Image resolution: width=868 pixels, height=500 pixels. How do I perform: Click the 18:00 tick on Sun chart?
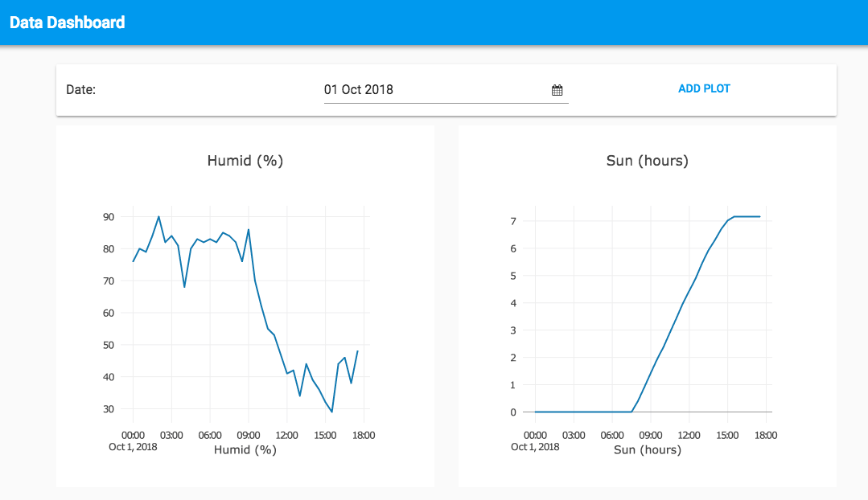[766, 436]
